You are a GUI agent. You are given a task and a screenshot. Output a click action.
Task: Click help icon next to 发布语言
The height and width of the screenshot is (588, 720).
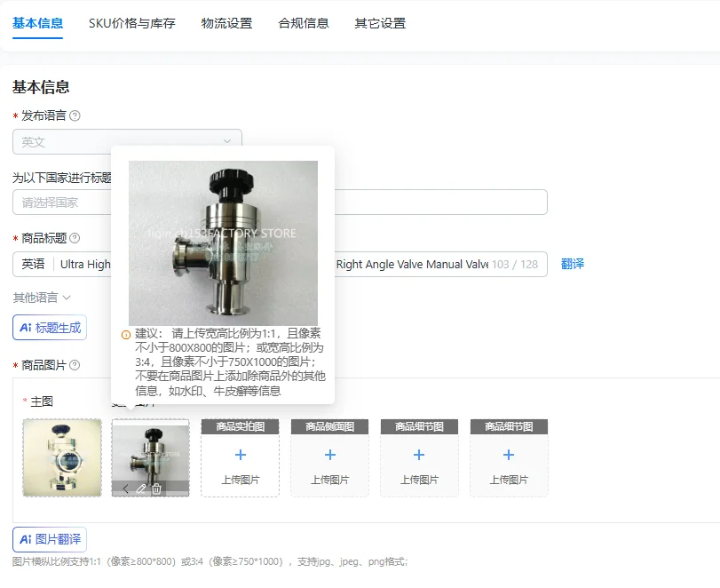coord(75,115)
